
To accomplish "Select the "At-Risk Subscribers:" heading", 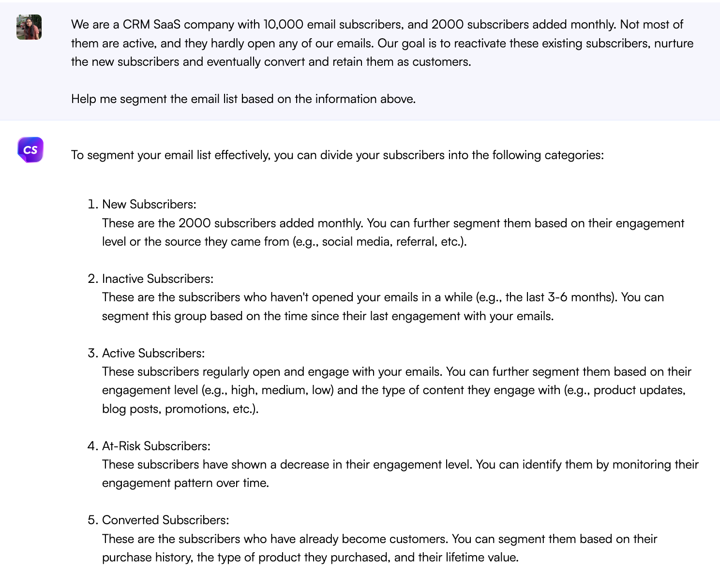I will pyautogui.click(x=156, y=446).
